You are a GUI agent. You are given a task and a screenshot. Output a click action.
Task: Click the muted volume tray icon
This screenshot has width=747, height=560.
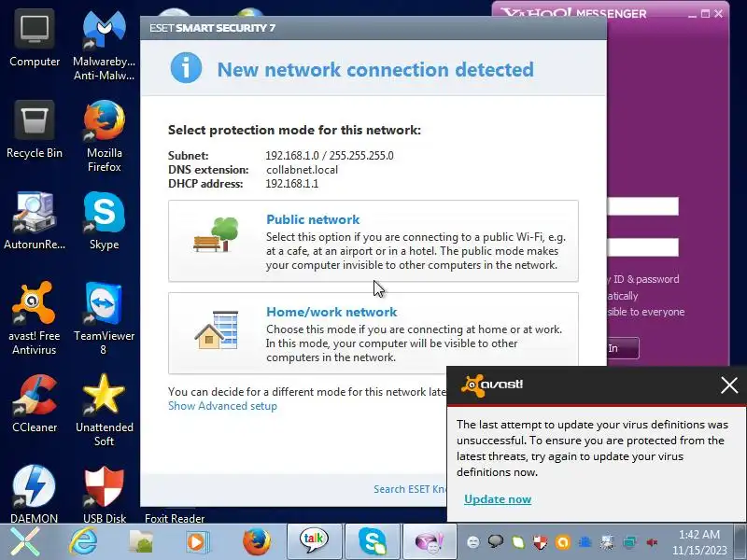(x=652, y=542)
